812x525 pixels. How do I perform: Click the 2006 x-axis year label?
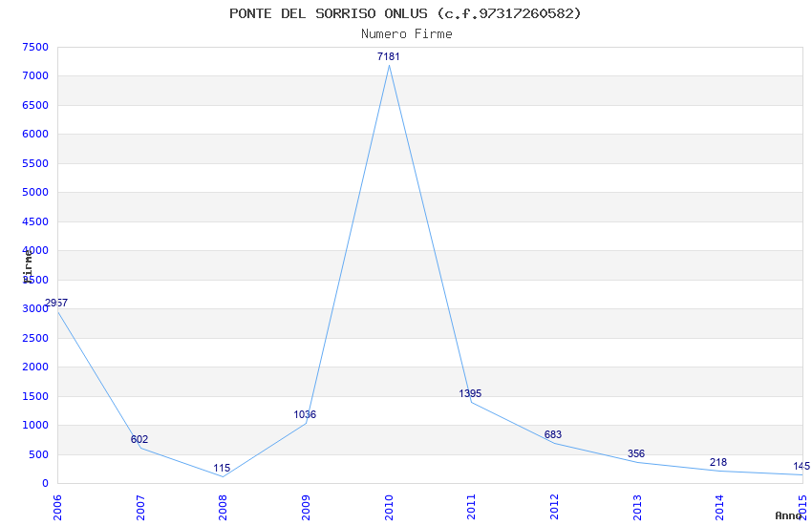pos(57,508)
